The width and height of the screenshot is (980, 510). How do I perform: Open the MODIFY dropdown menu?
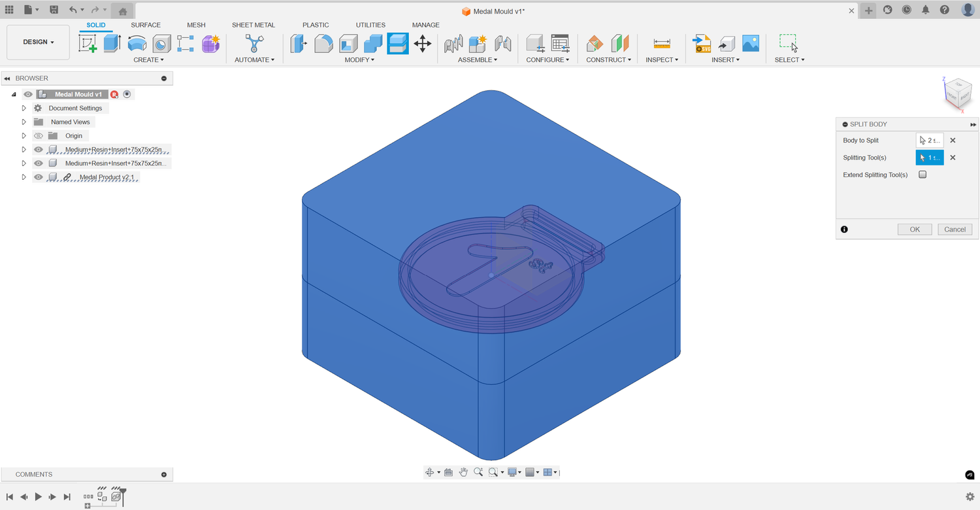click(x=360, y=60)
